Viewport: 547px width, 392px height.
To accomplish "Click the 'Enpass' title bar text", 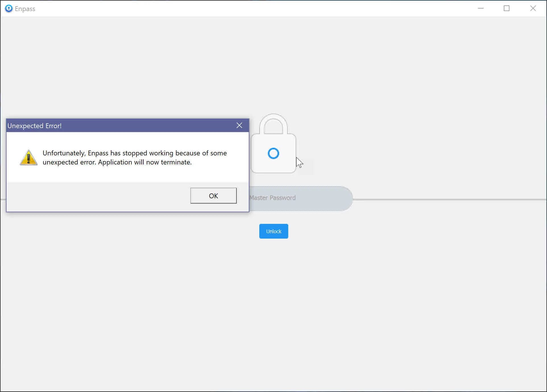I will pyautogui.click(x=25, y=9).
